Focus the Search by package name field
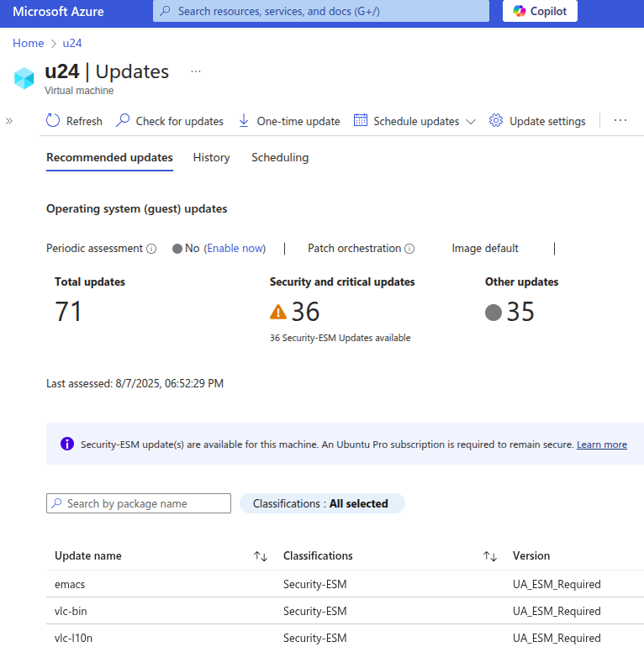Screen dimensions: 644x647 [138, 503]
